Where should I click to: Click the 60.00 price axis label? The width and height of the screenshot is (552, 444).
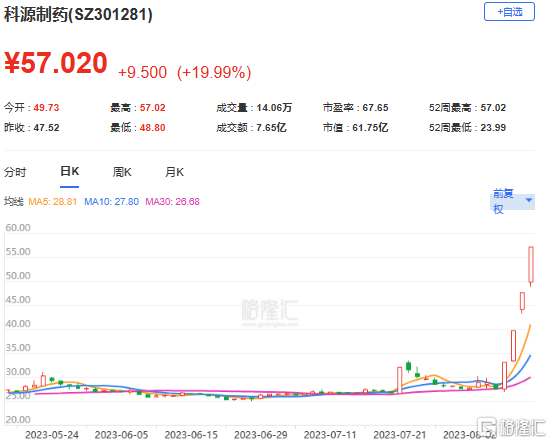coord(18,228)
